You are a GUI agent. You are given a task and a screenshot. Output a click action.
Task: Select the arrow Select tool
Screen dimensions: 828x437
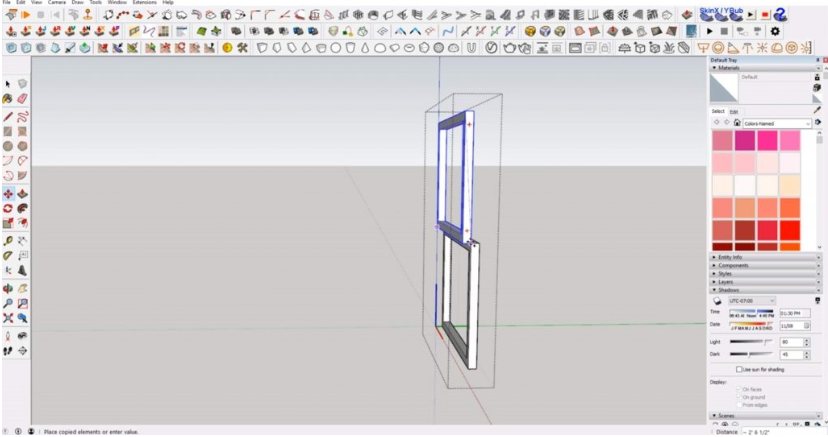click(7, 84)
